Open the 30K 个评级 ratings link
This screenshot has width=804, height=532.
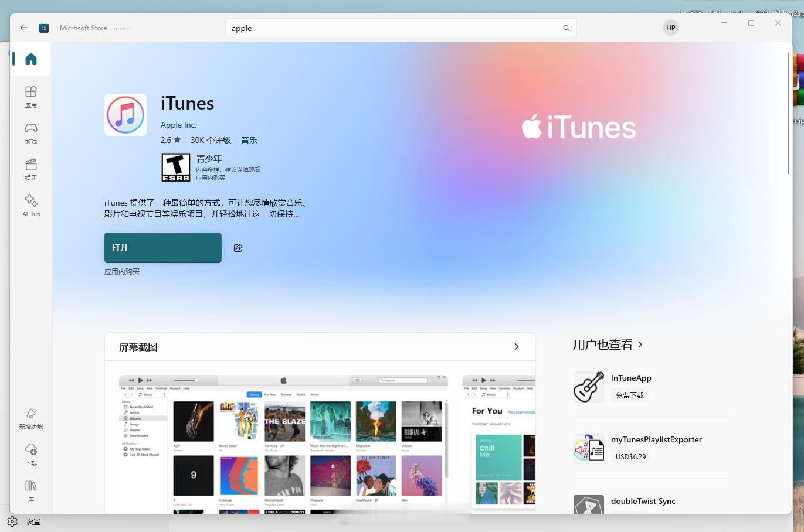211,140
